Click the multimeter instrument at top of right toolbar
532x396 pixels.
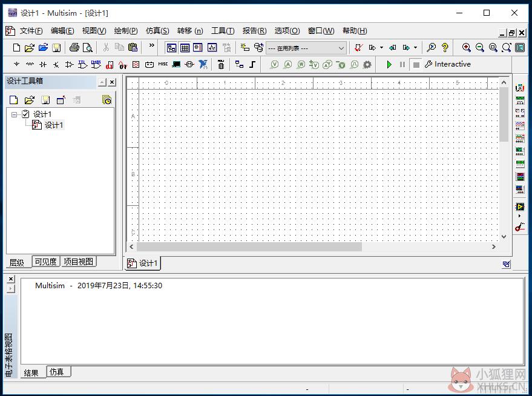[520, 88]
